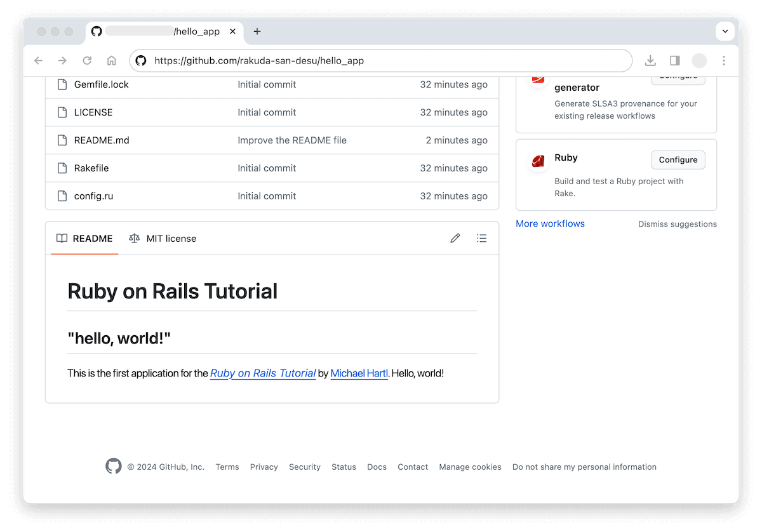Image resolution: width=762 pixels, height=532 pixels.
Task: Click the browser back arrow
Action: pos(38,61)
